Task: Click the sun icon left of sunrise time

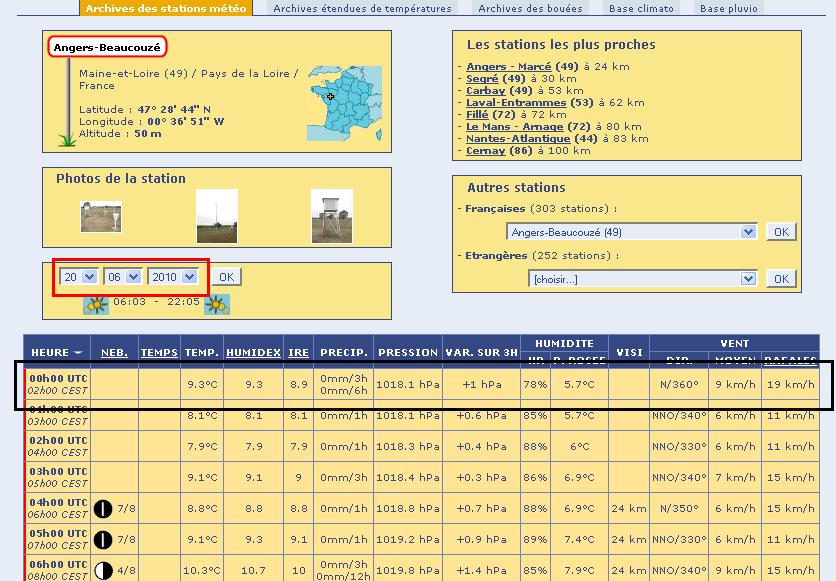Action: point(96,305)
